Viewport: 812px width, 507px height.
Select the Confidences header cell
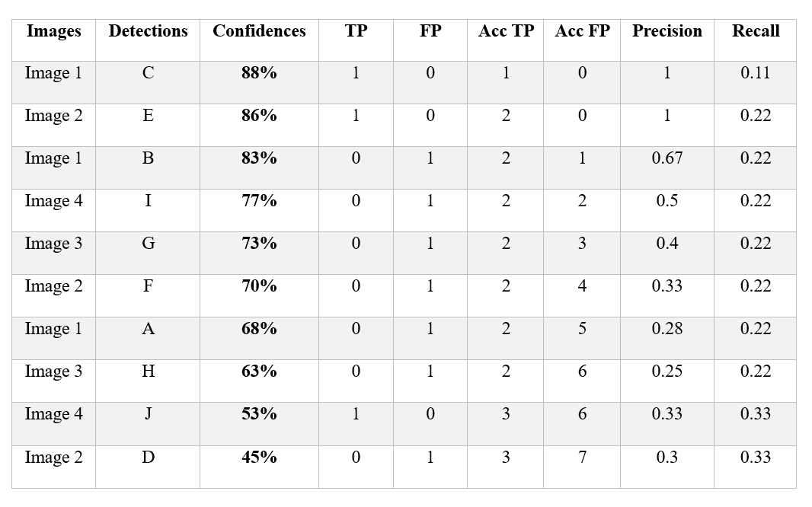259,31
